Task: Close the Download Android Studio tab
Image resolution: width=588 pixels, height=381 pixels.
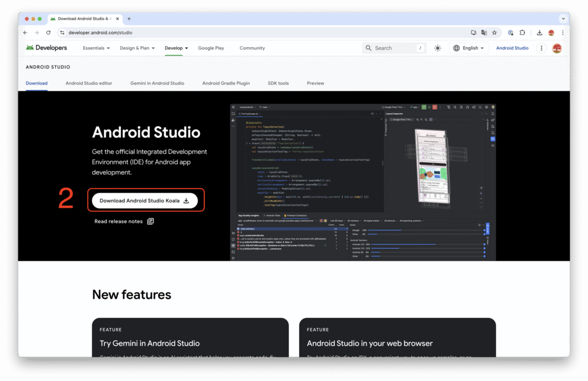Action: click(x=117, y=19)
